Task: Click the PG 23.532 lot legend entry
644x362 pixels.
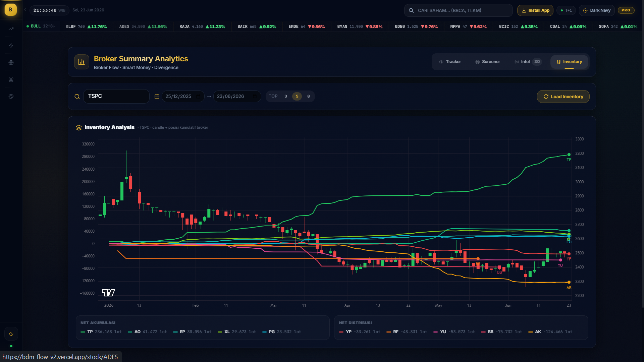Action: coord(282,332)
